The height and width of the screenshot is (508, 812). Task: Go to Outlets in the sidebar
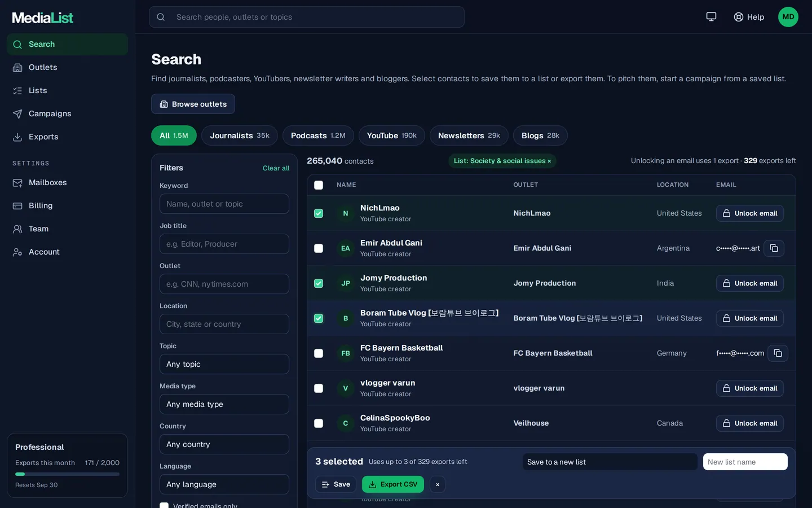(x=67, y=67)
